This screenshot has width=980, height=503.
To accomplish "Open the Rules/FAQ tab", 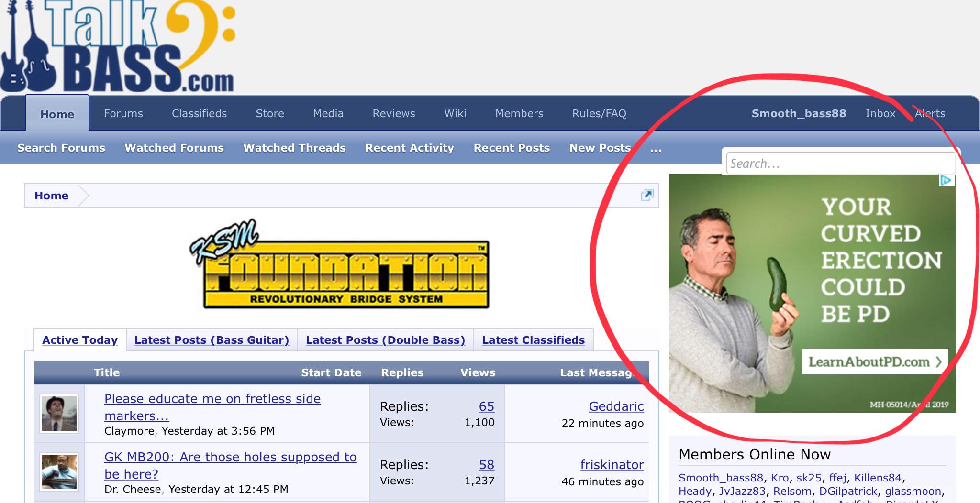I will click(599, 113).
